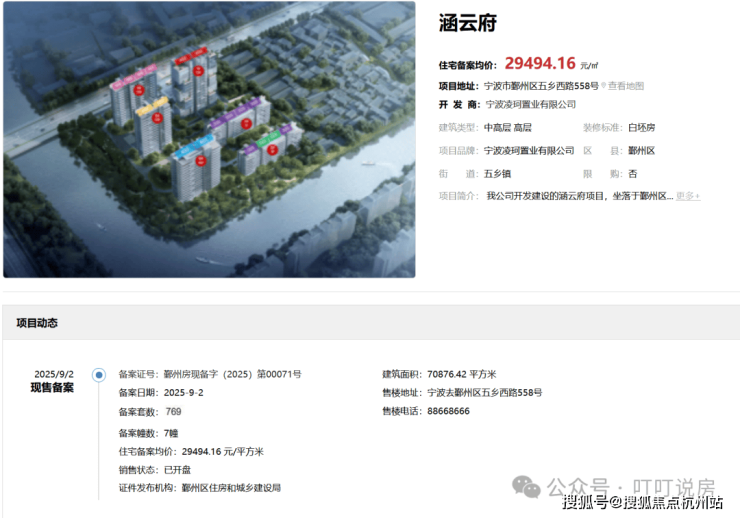The width and height of the screenshot is (740, 518).
Task: Click the yellow building label in the rendering
Action: tap(151, 106)
